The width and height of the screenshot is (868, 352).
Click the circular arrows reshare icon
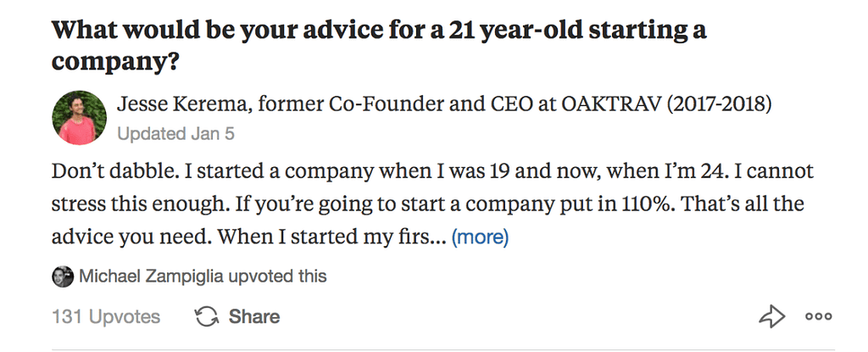pos(207,317)
